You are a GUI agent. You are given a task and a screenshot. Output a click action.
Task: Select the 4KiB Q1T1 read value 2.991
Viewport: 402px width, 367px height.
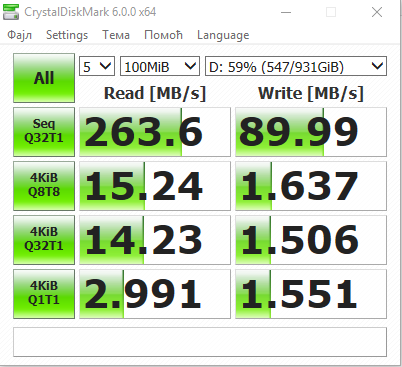pos(155,294)
